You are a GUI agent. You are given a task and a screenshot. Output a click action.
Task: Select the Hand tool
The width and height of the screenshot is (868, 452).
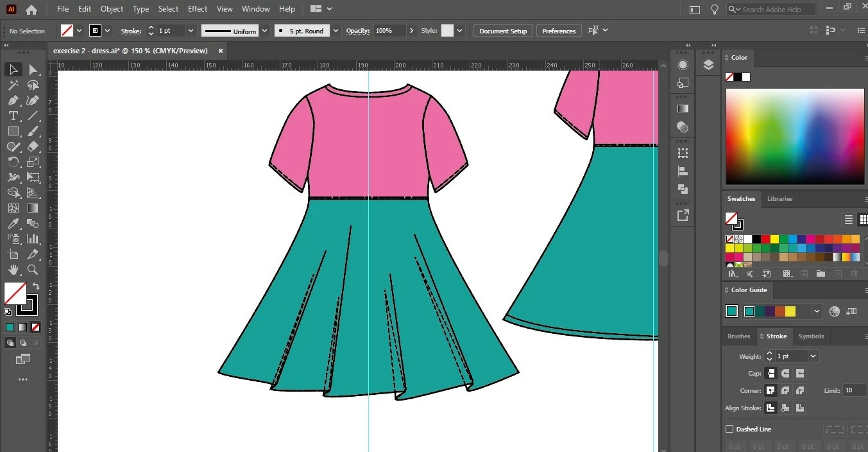point(13,270)
